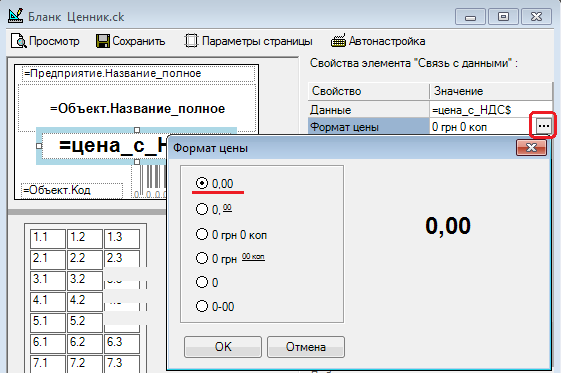
Task: Click grid cell 7.2
Action: (85, 364)
